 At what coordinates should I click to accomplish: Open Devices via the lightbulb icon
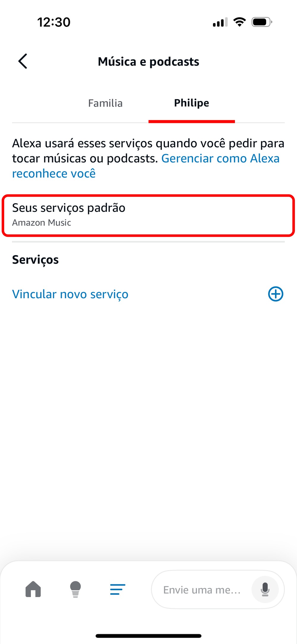pyautogui.click(x=75, y=589)
